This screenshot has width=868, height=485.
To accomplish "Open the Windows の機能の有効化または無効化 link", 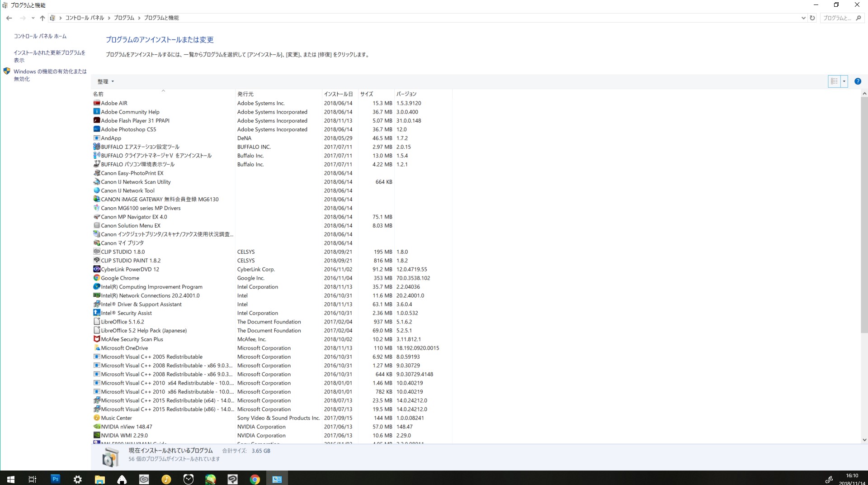I will pos(50,75).
